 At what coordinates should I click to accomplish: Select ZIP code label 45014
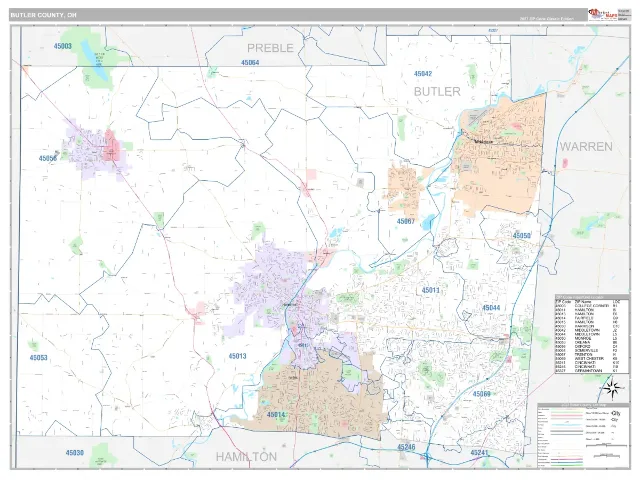click(x=276, y=415)
